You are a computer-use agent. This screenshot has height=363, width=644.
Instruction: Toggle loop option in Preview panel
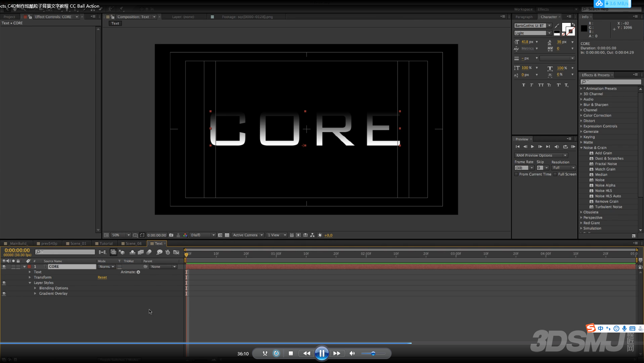[x=565, y=147]
